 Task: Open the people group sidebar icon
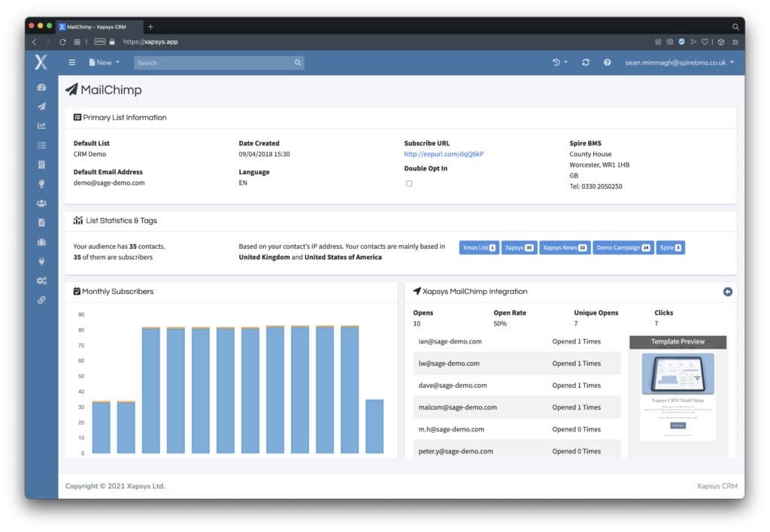click(x=41, y=203)
